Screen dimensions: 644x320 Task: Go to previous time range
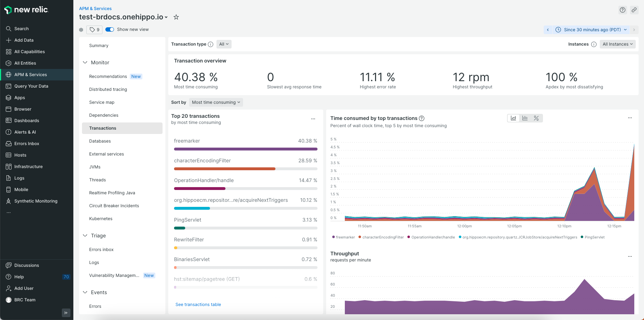[548, 30]
